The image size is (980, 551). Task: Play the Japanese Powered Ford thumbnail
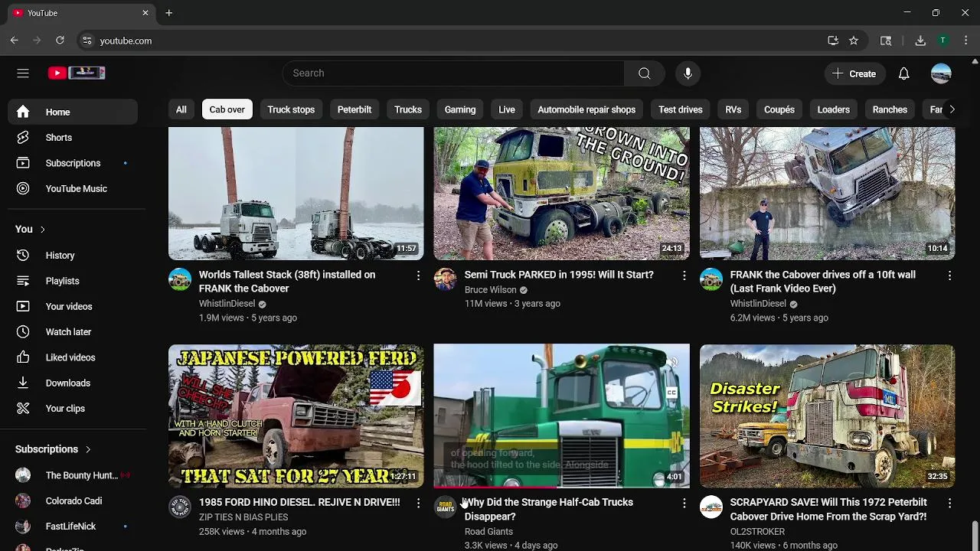tap(296, 416)
